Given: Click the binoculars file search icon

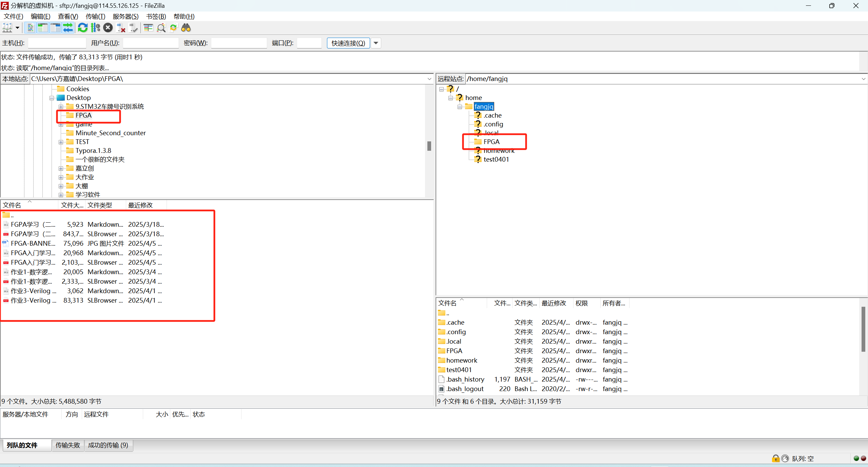Looking at the screenshot, I should [x=186, y=28].
